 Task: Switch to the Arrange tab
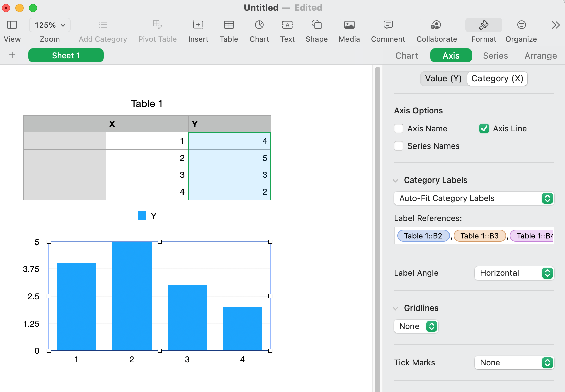point(540,56)
